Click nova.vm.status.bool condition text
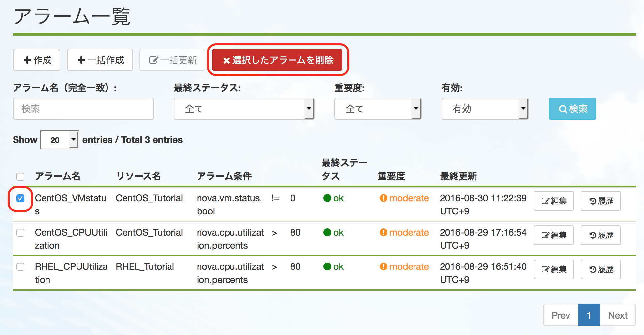 [x=230, y=205]
